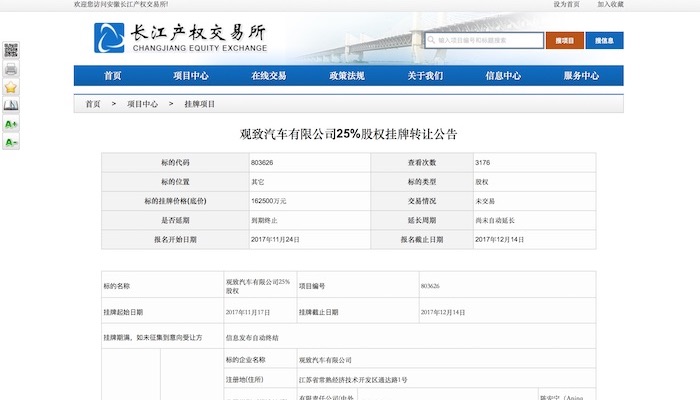Open the 信息中心 navigation menu item
The width and height of the screenshot is (700, 400).
click(x=503, y=75)
